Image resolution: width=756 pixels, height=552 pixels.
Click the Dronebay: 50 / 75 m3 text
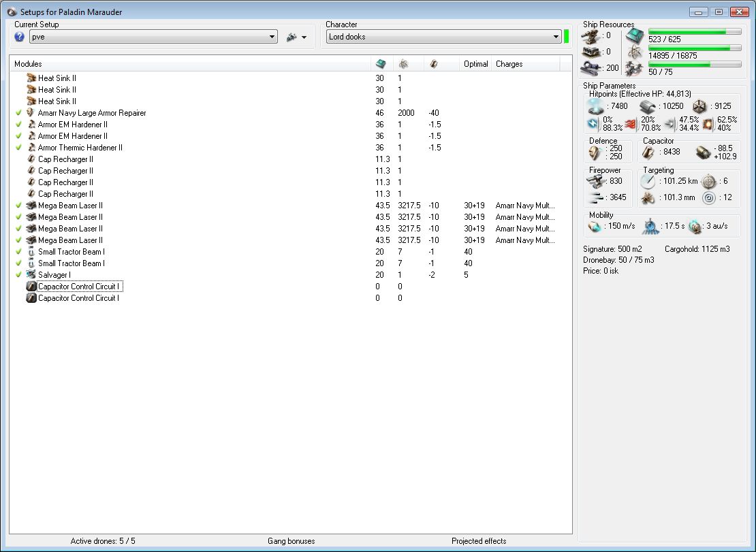point(618,260)
